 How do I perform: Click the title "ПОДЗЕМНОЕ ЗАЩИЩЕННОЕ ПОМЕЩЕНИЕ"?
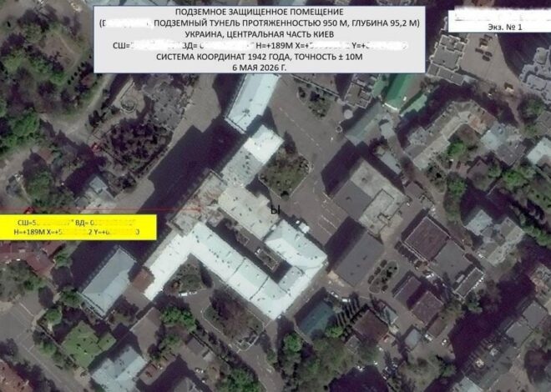[260, 13]
